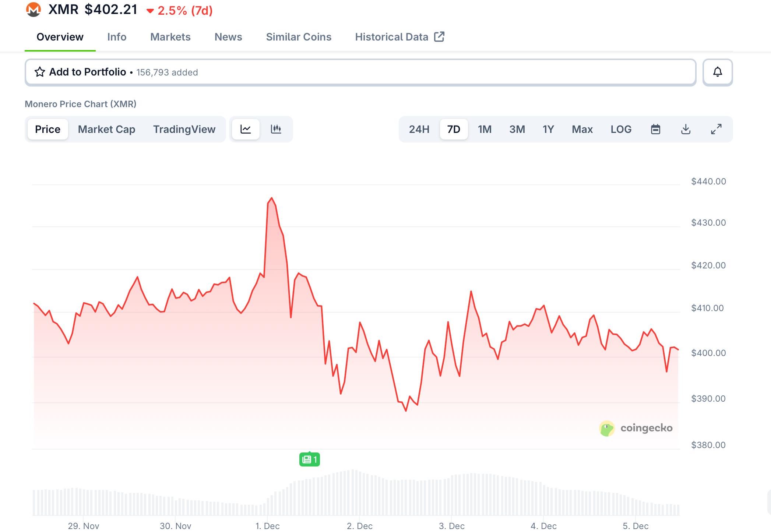The width and height of the screenshot is (771, 532).
Task: Open the calendar date range picker
Action: (655, 129)
